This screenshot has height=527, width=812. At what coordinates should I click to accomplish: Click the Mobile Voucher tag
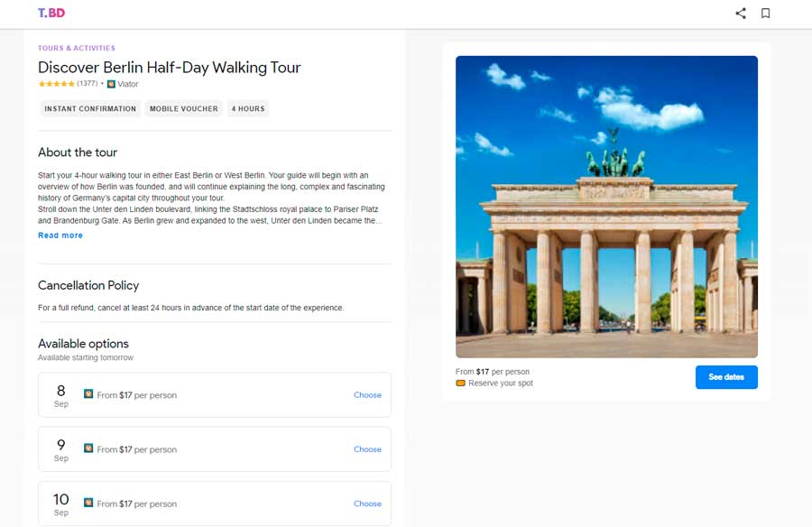(184, 109)
